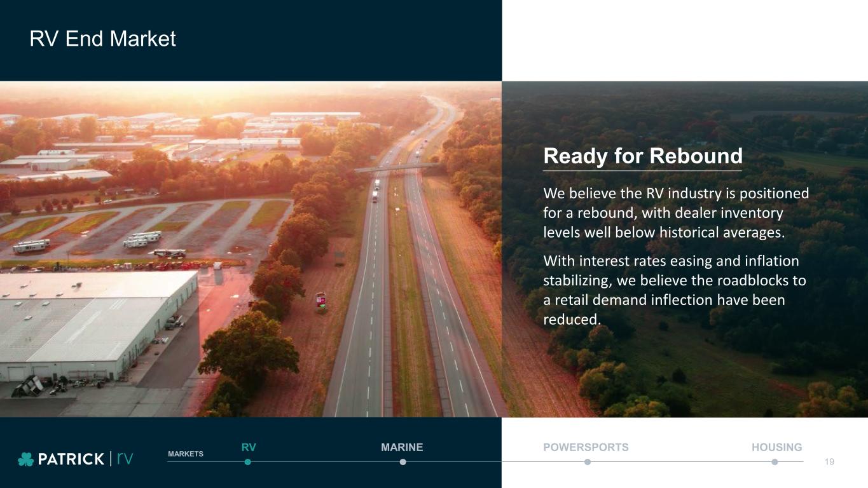Select the POWERSPORTS market tab
868x488 pixels.
(586, 447)
